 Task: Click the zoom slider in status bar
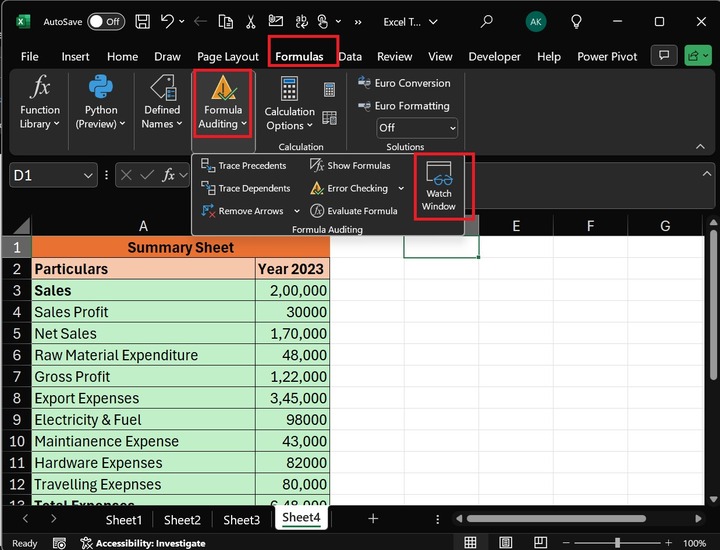pos(617,543)
